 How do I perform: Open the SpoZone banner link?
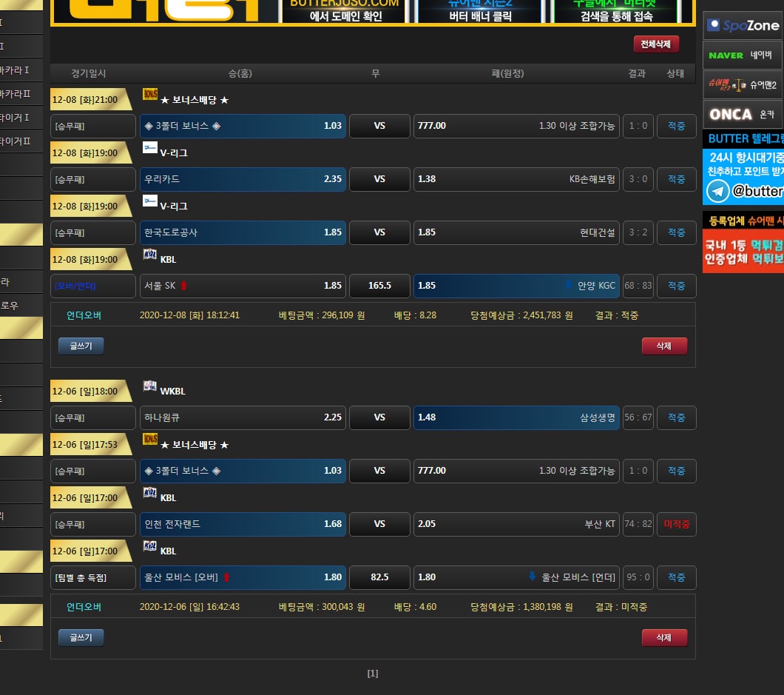[x=743, y=26]
